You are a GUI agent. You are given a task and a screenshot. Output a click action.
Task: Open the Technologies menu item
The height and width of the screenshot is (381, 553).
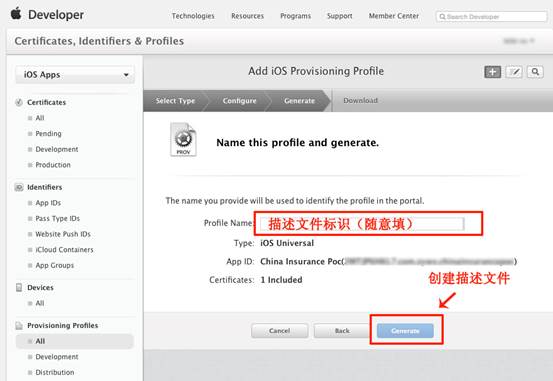[x=193, y=16]
